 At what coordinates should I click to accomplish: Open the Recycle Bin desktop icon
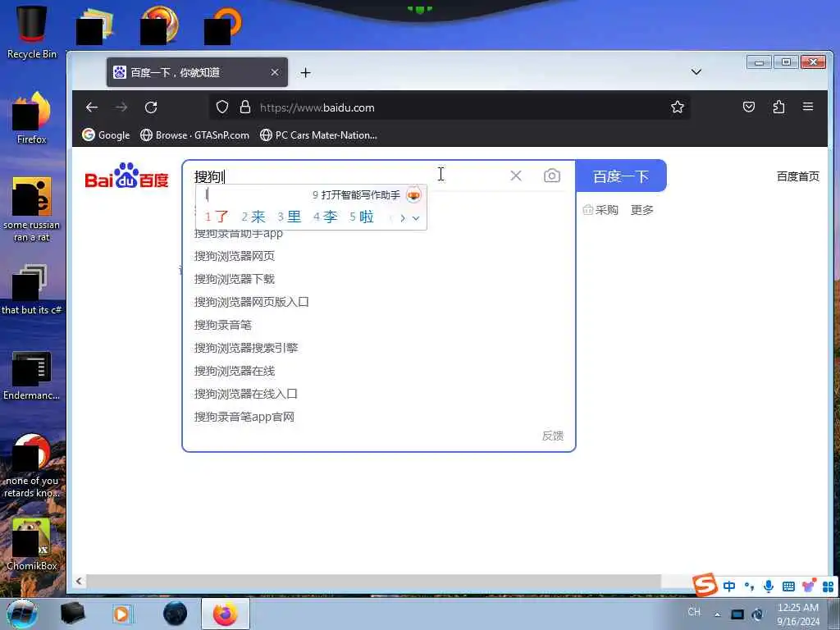pyautogui.click(x=32, y=32)
